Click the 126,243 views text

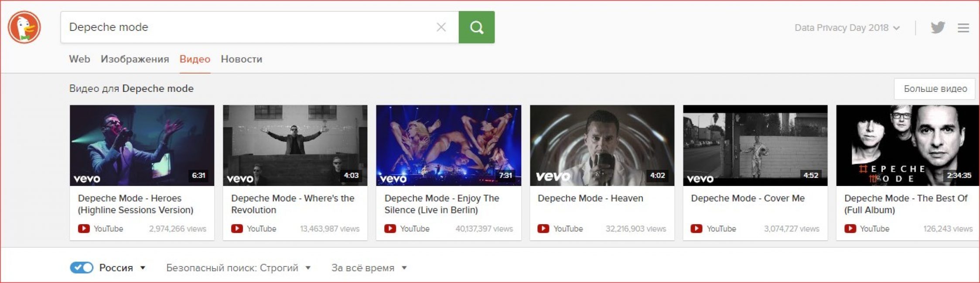(x=948, y=229)
